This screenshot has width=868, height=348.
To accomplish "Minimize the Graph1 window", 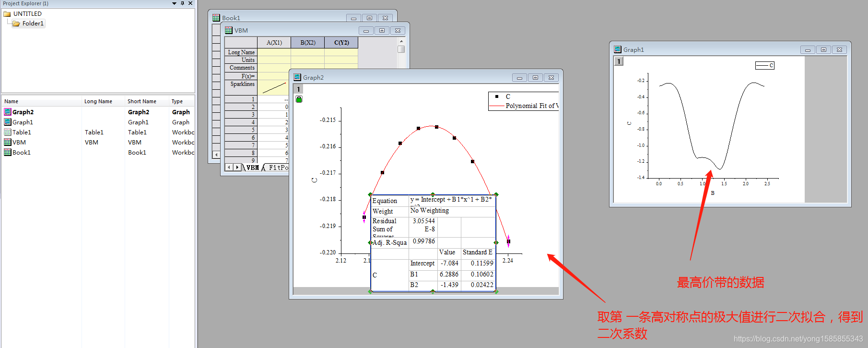I will [x=808, y=50].
